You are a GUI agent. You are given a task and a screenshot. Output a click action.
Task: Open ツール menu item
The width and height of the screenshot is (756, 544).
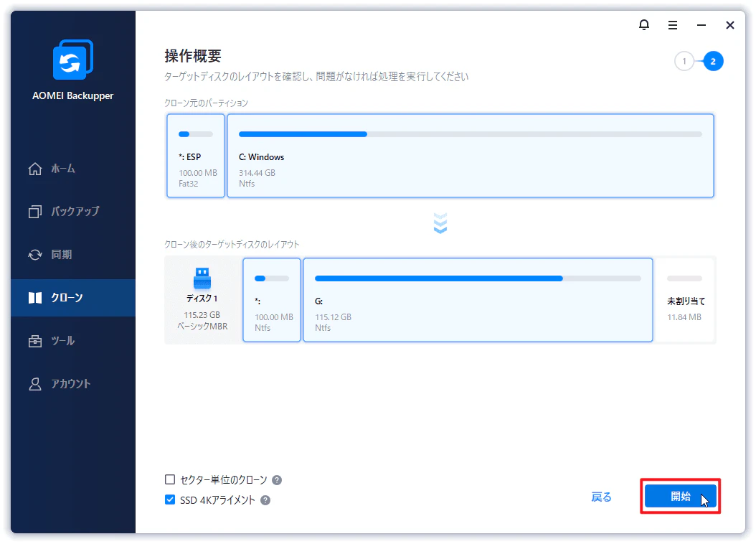[x=73, y=341]
